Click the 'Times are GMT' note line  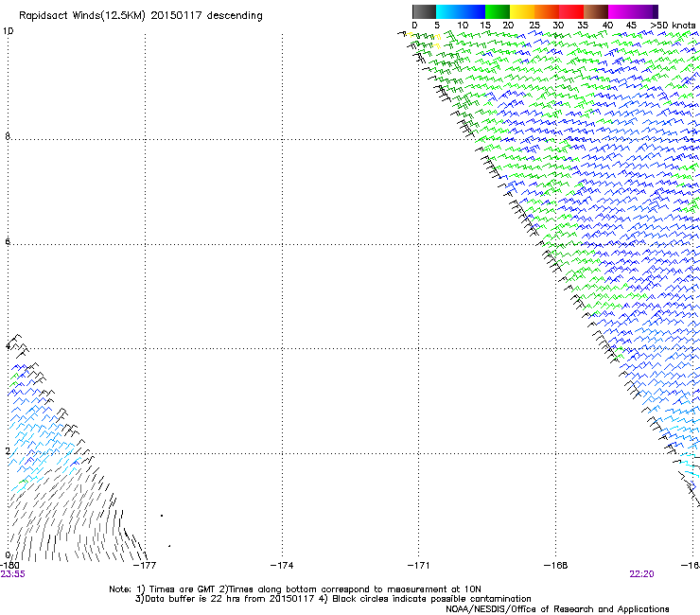point(294,589)
